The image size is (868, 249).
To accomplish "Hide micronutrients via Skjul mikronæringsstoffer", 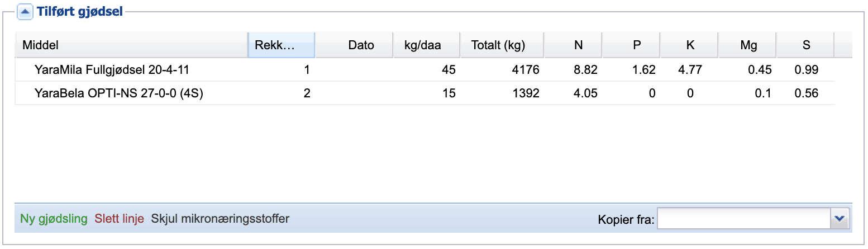I will point(221,219).
